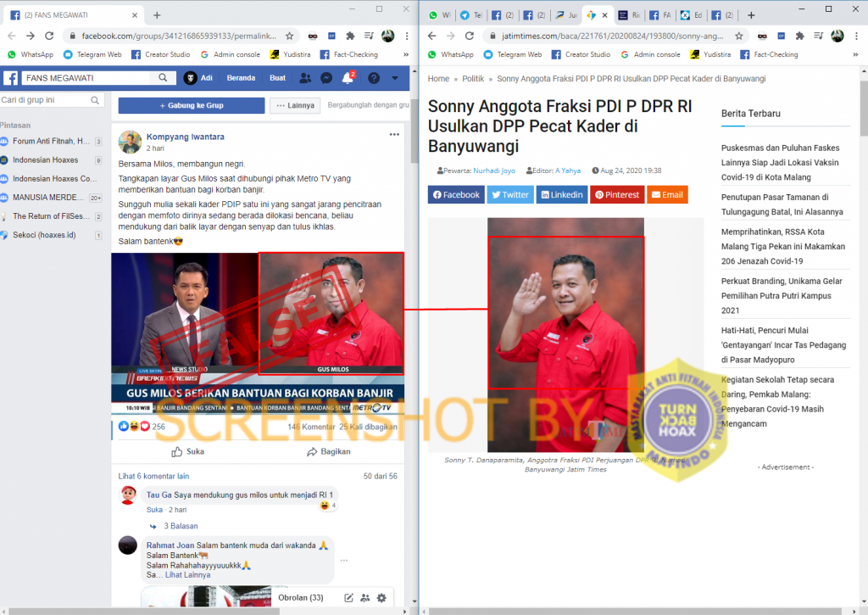Open the Facebook Messenger icon
868x615 pixels.
[x=326, y=78]
